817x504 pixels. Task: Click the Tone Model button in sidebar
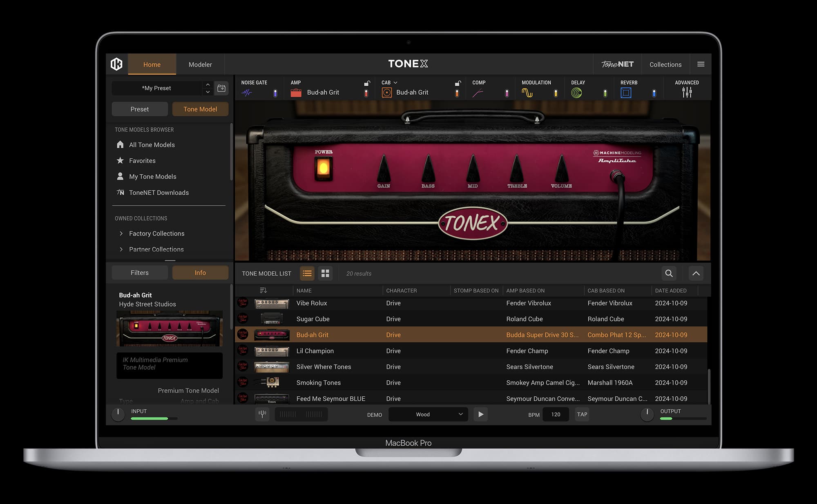coord(200,109)
